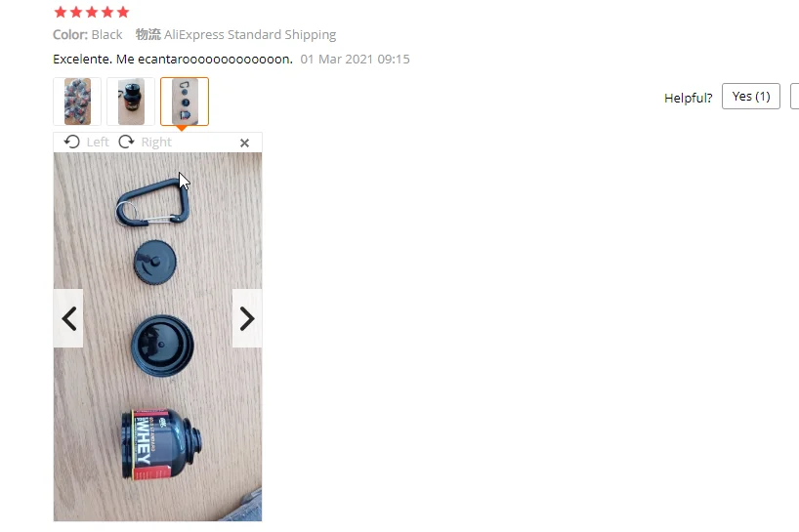Image resolution: width=799 pixels, height=532 pixels.
Task: Click the fifth red rating star
Action: click(x=123, y=12)
